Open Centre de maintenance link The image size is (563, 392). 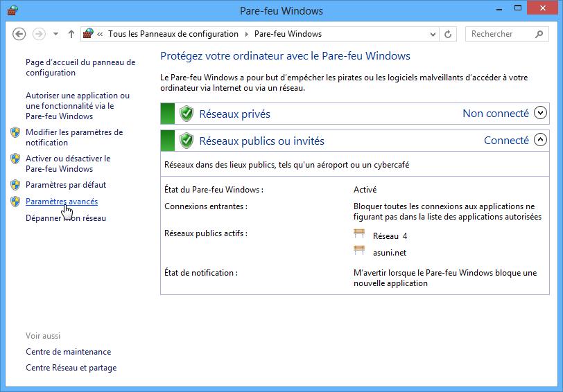pos(69,352)
